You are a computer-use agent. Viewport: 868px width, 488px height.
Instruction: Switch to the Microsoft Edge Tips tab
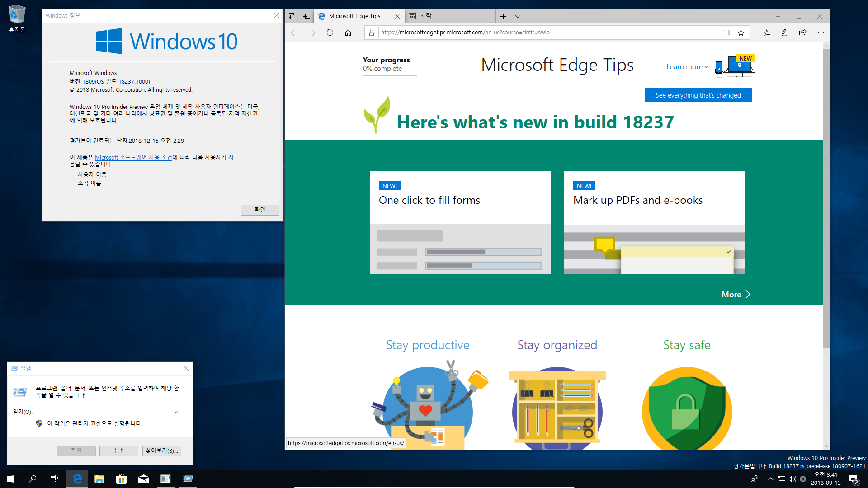(x=354, y=16)
